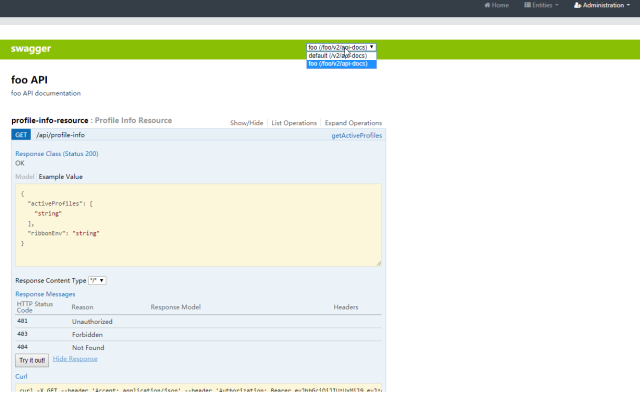The width and height of the screenshot is (640, 398).
Task: Click profile-info-resource heading
Action: point(50,120)
